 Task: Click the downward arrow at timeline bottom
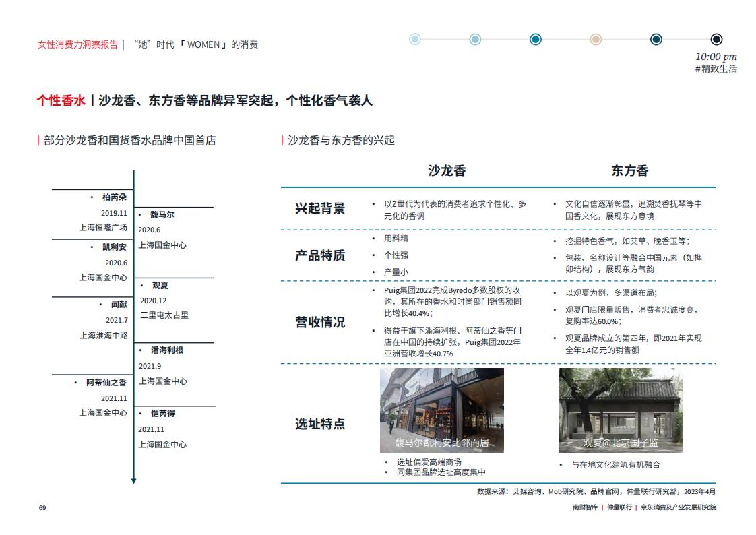coord(133,481)
